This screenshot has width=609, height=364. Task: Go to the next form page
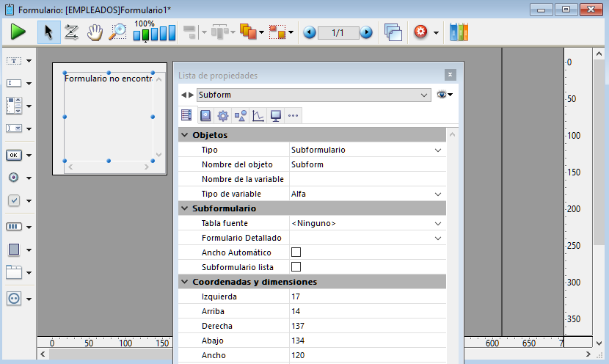click(366, 32)
